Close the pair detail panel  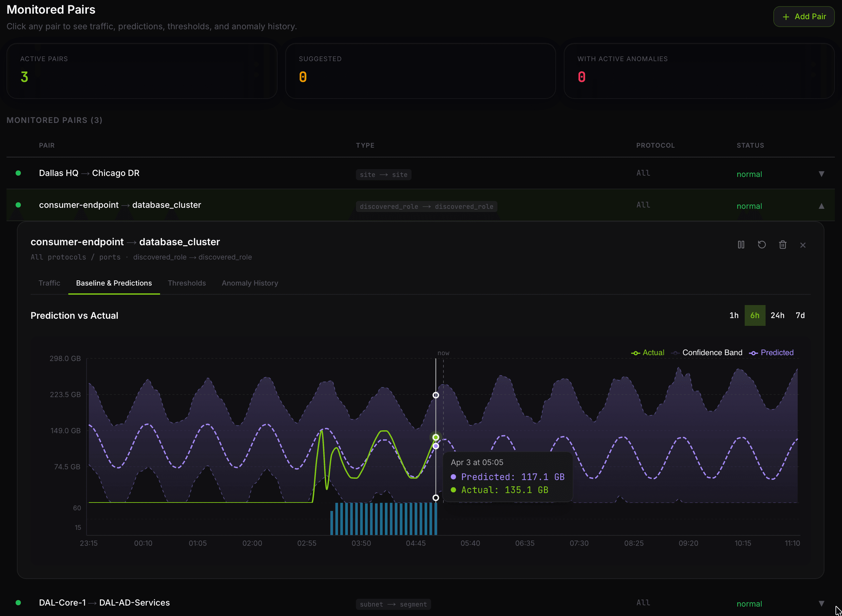click(x=803, y=245)
